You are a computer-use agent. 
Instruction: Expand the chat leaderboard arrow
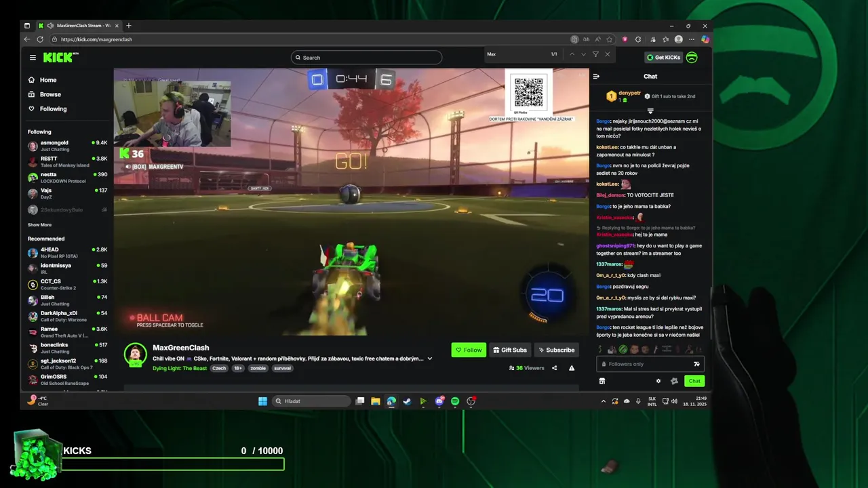[x=650, y=111]
